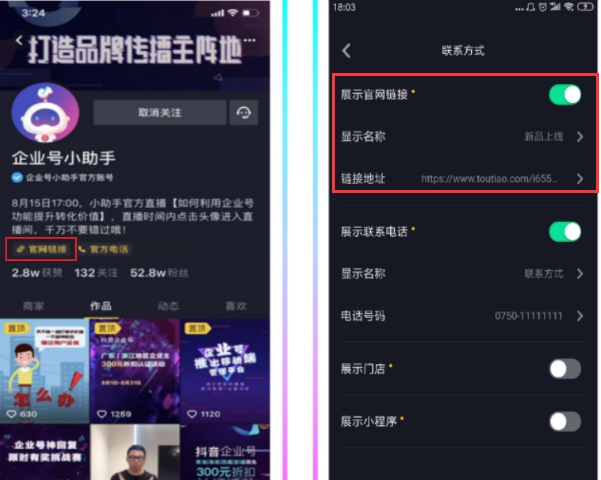This screenshot has width=601, height=480.
Task: Tap the alarm clock icon in status bar
Action: (542, 7)
